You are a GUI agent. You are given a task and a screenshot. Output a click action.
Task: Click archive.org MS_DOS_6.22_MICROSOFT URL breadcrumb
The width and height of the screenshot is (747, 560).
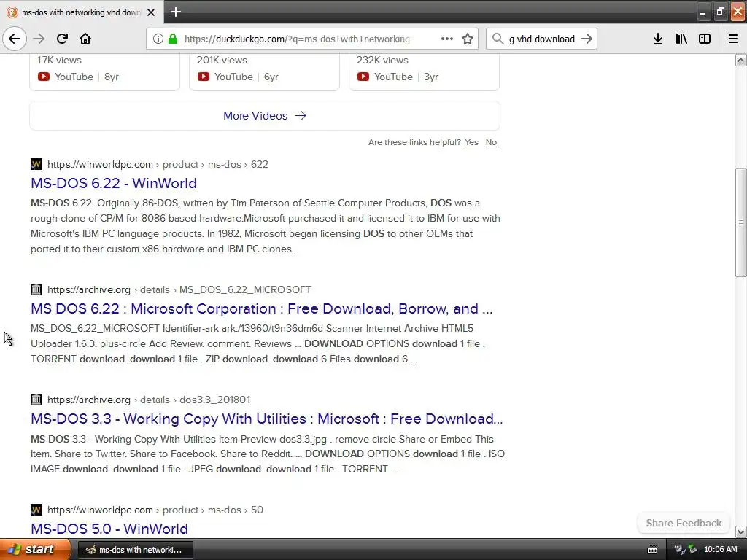point(179,289)
